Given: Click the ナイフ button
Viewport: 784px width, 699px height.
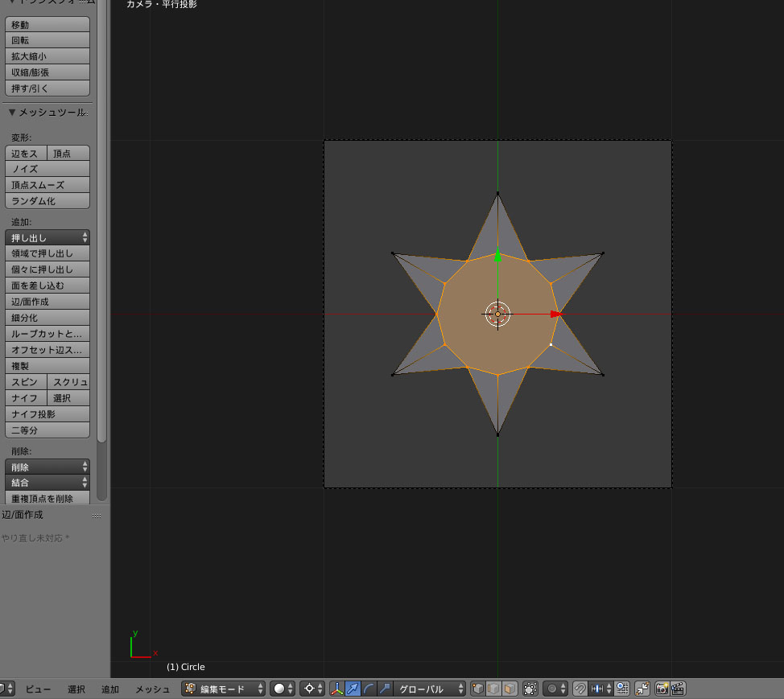Looking at the screenshot, I should coord(26,397).
